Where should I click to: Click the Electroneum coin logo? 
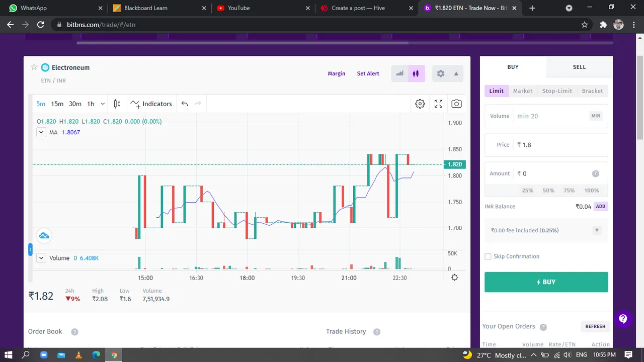click(x=45, y=67)
